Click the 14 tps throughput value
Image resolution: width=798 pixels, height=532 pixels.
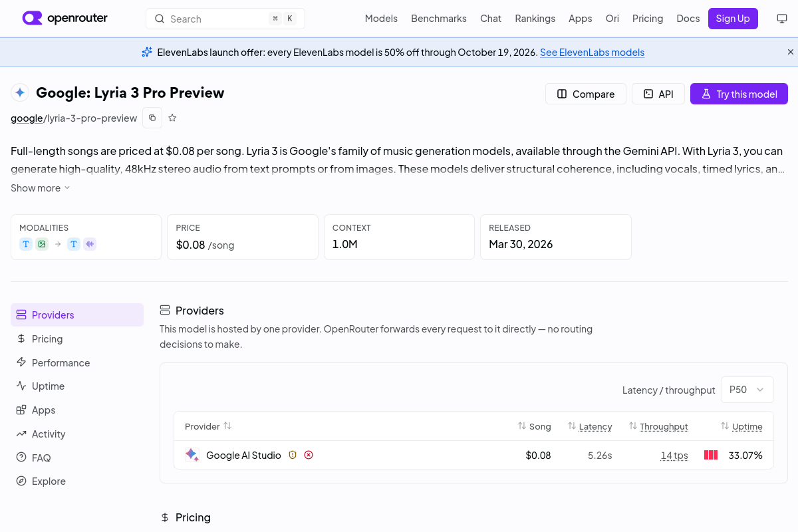coord(674,456)
